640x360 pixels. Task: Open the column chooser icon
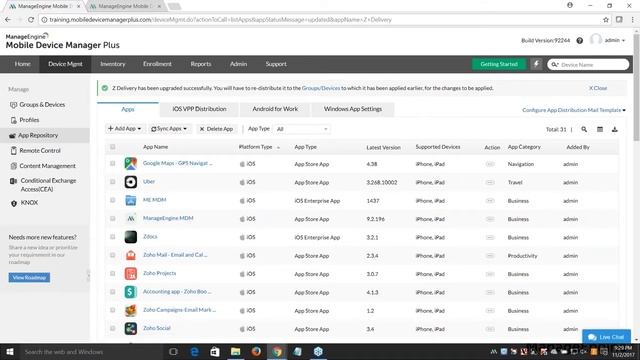point(600,129)
